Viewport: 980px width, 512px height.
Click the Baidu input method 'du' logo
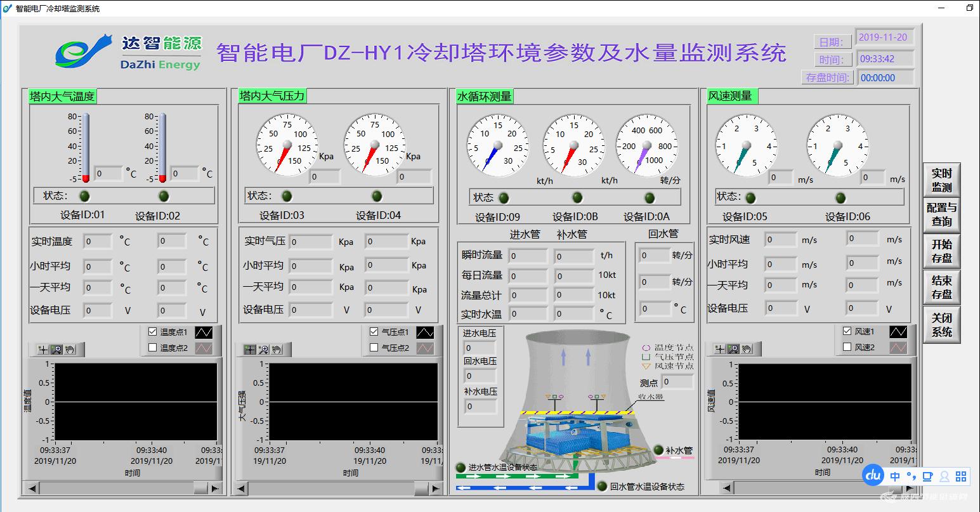[874, 475]
